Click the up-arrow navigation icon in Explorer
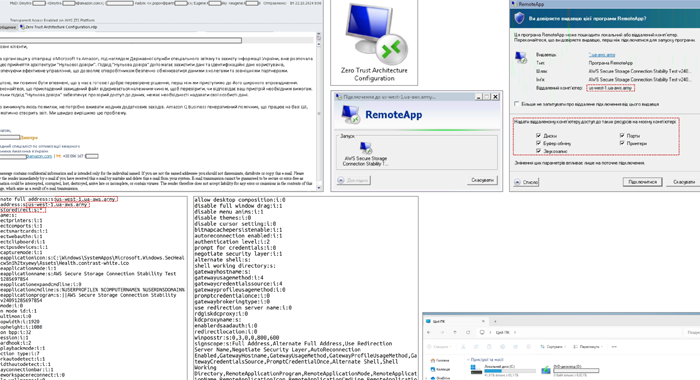 click(x=455, y=332)
